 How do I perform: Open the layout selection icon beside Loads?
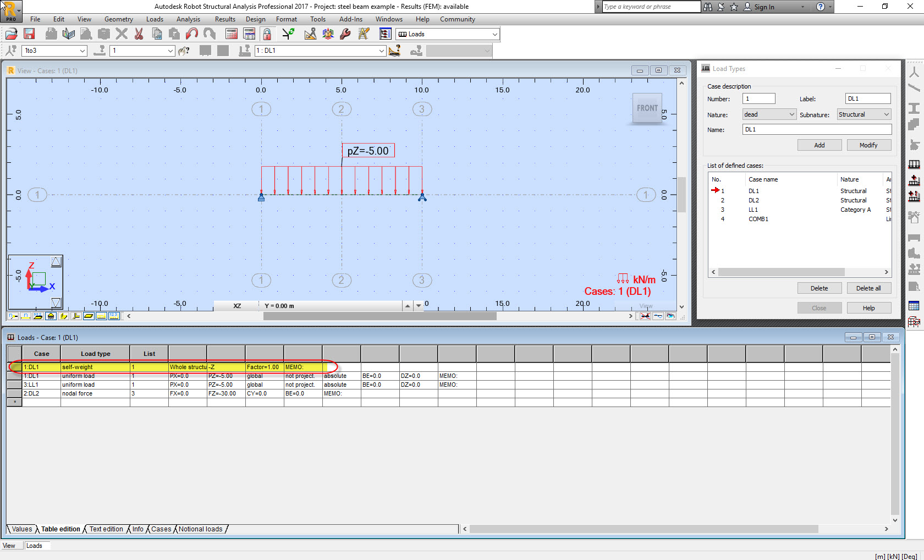[x=386, y=34]
